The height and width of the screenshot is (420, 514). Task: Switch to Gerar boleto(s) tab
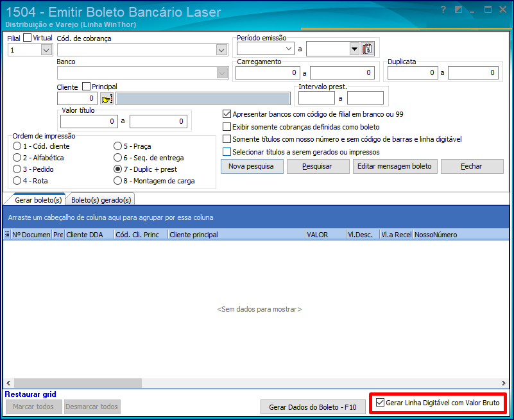38,200
